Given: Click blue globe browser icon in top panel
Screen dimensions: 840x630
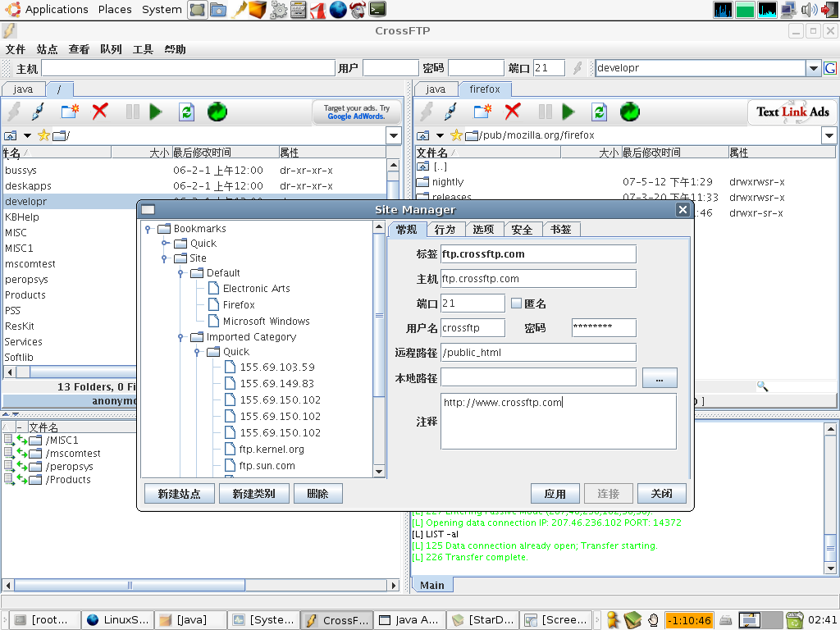Looking at the screenshot, I should (337, 9).
